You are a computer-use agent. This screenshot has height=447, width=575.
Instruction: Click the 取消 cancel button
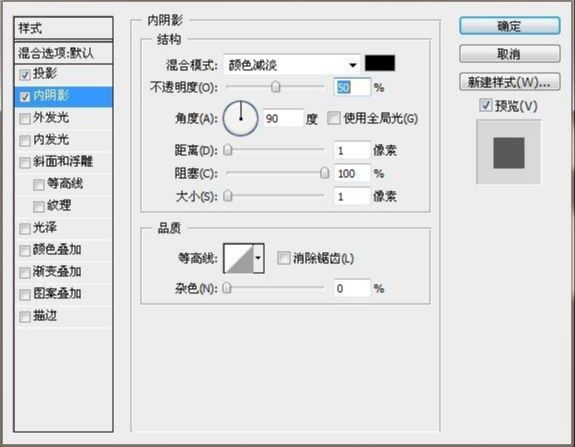510,54
